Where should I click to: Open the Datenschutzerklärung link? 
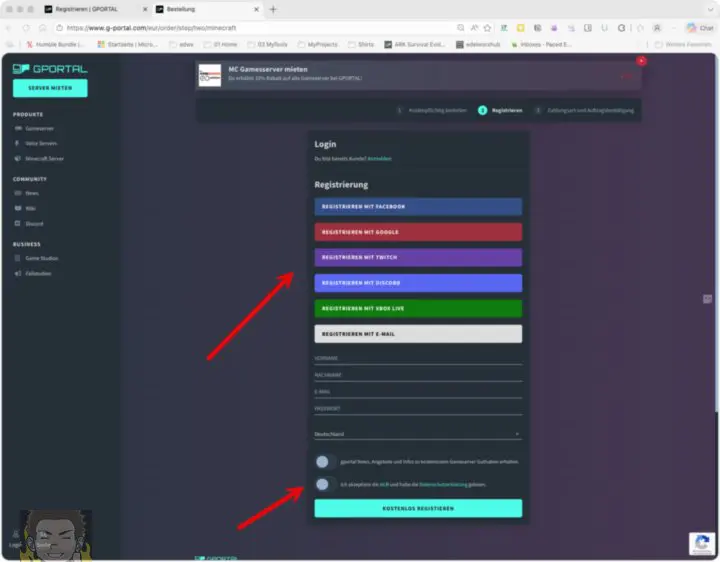pyautogui.click(x=443, y=484)
